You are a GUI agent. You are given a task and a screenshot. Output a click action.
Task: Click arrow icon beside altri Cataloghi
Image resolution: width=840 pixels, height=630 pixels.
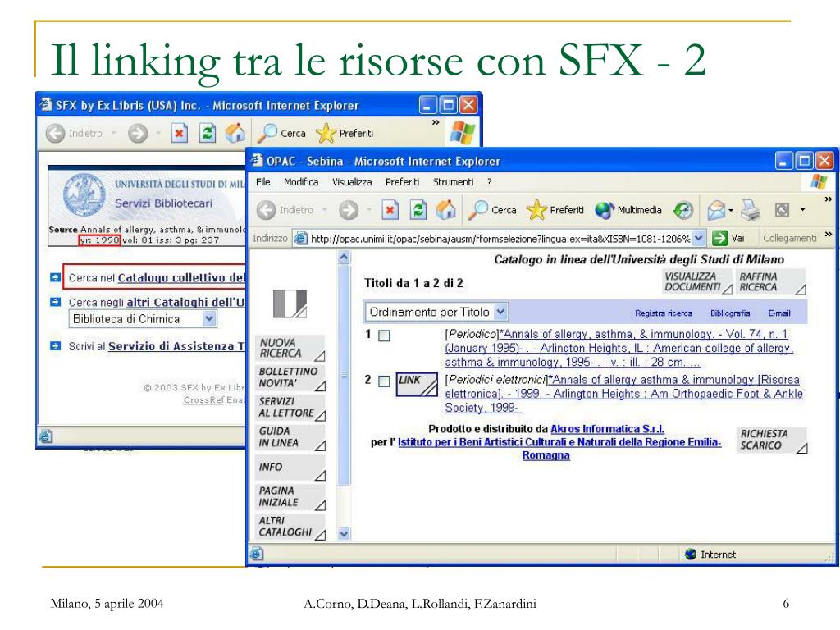click(56, 302)
